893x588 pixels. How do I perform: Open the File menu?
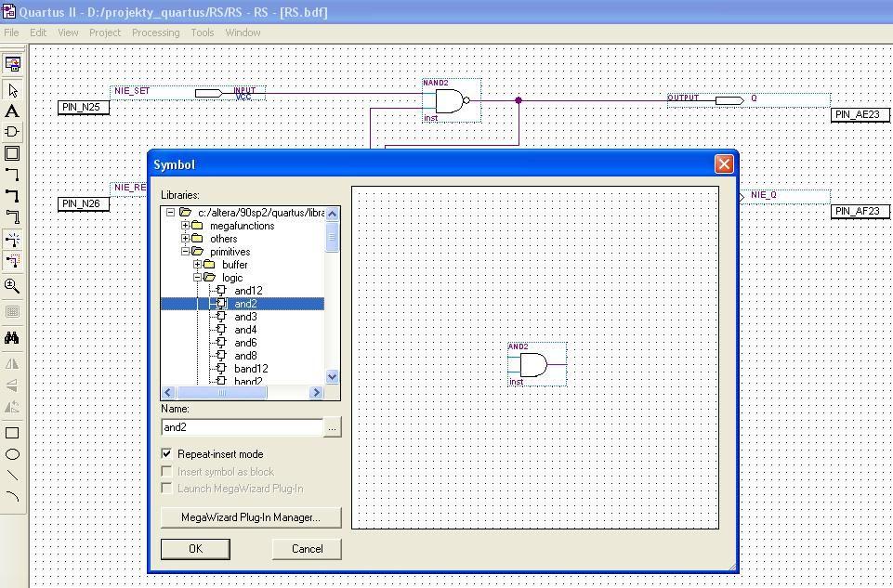(x=11, y=33)
